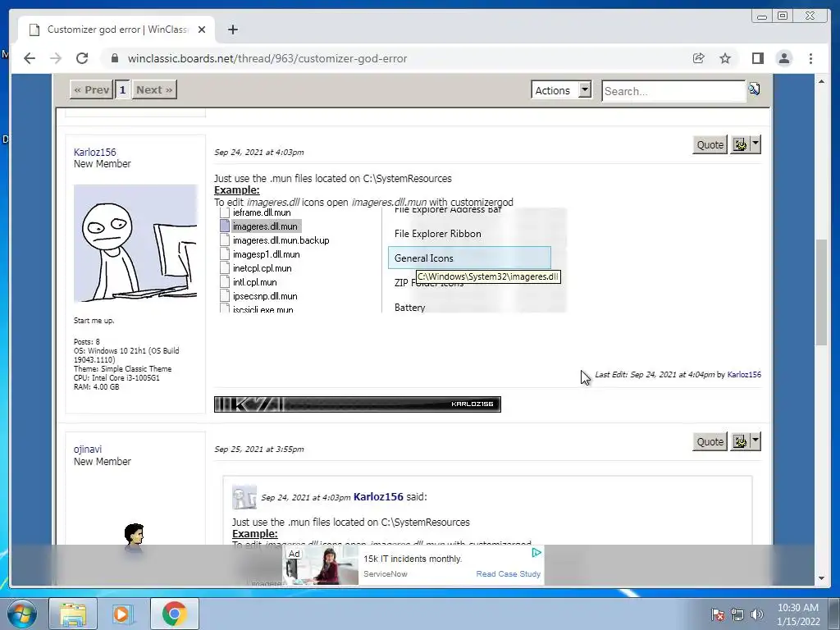840x630 pixels.
Task: Open the ojinavi profile link
Action: coord(87,450)
